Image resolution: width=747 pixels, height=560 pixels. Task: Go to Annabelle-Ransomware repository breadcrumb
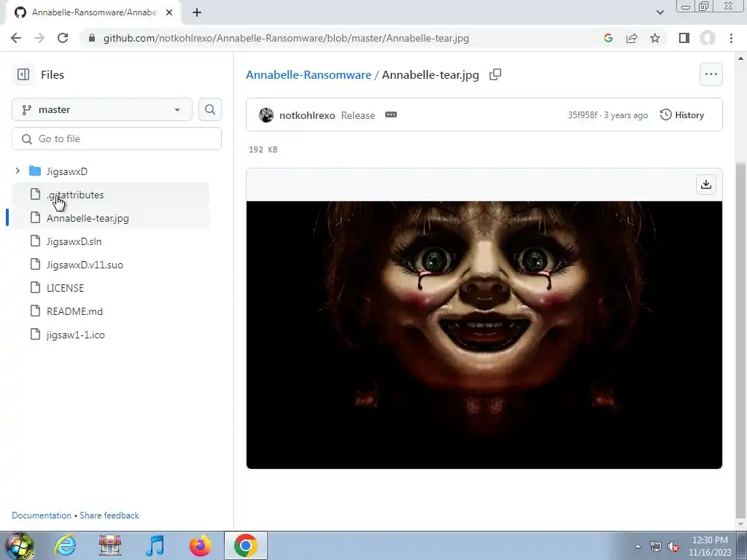click(309, 75)
